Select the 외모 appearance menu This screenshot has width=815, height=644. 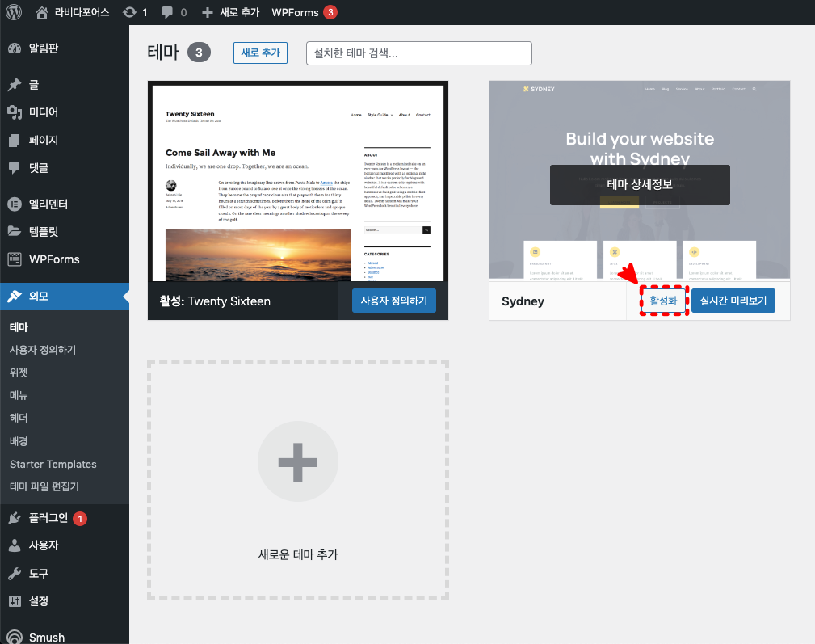coord(65,296)
